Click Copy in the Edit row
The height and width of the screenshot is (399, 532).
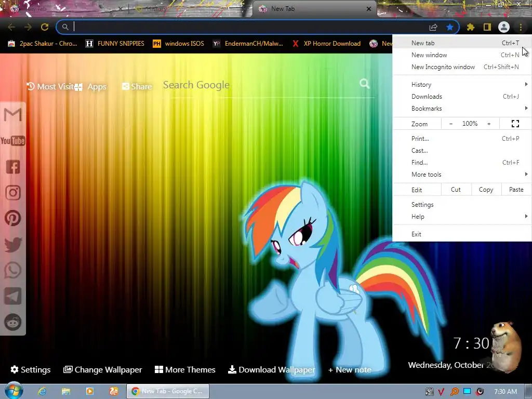(x=486, y=190)
